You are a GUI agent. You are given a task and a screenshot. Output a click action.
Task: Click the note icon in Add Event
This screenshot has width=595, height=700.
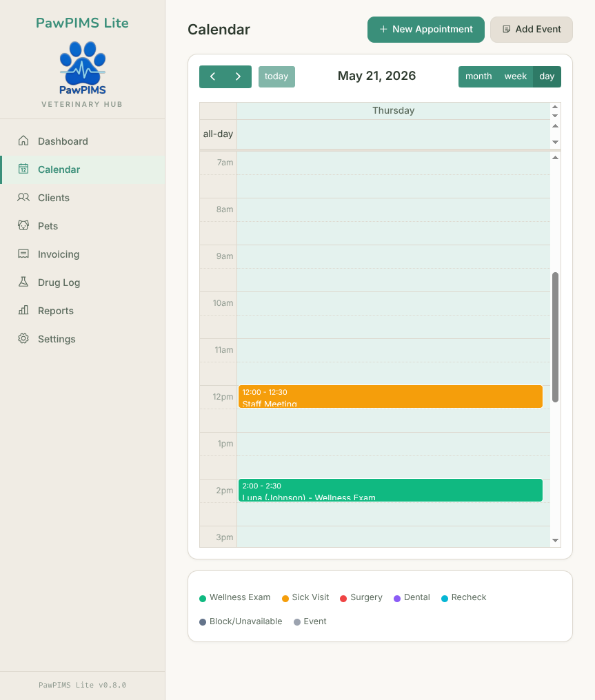click(x=507, y=29)
